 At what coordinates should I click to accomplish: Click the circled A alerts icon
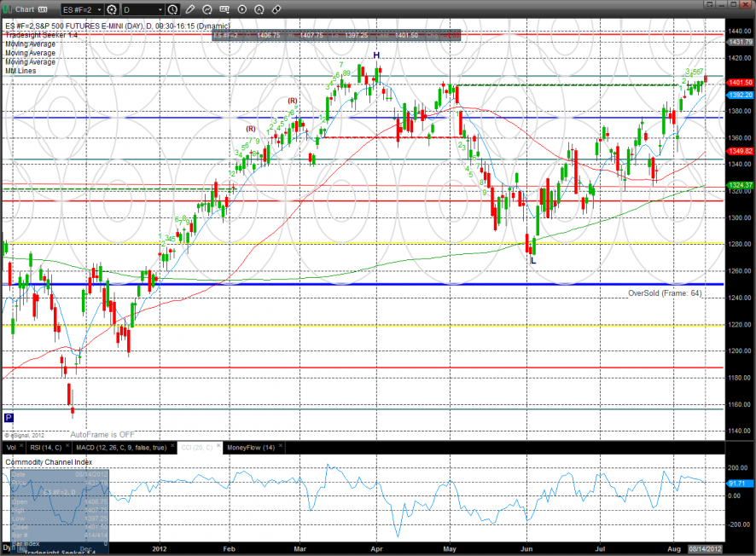tap(259, 9)
